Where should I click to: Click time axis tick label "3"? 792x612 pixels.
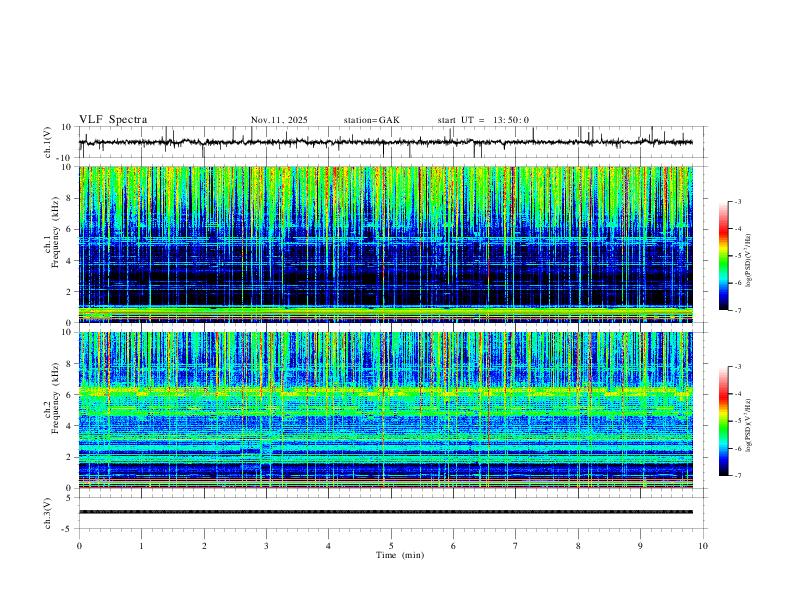[266, 546]
